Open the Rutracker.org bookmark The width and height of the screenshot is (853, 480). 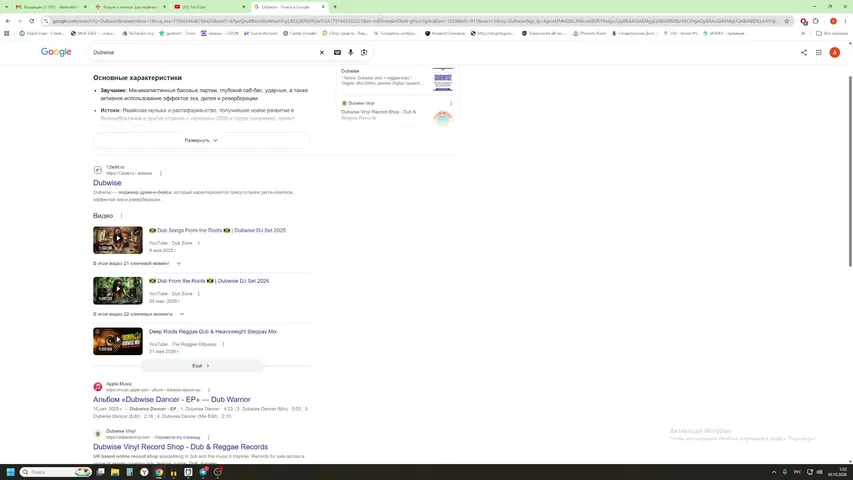[x=138, y=33]
